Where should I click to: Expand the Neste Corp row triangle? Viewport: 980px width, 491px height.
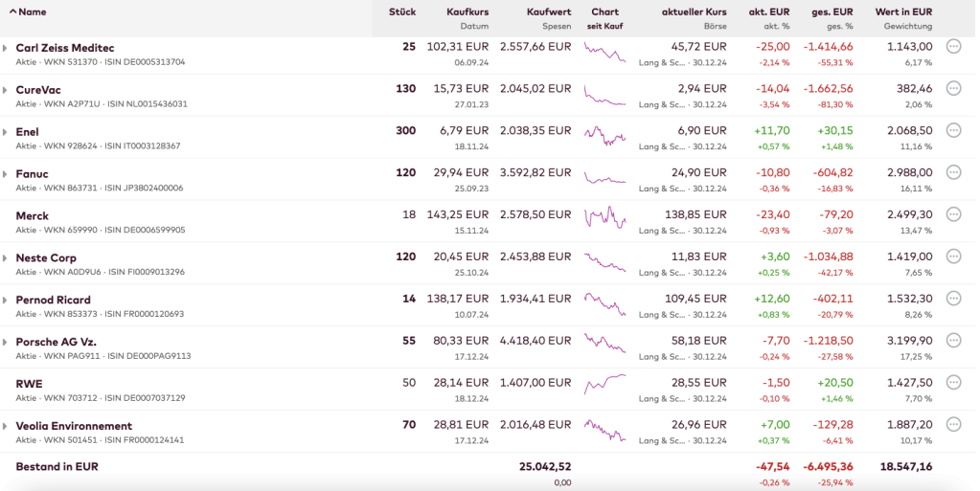pos(6,258)
